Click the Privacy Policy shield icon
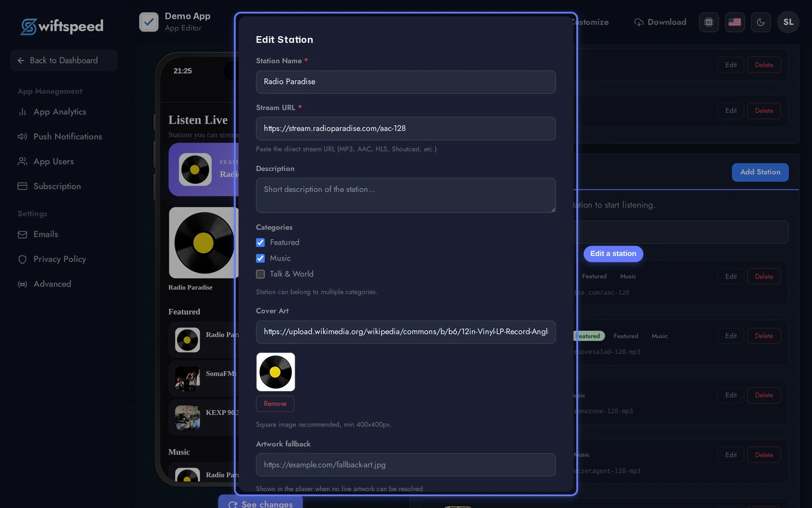This screenshot has width=812, height=508. click(23, 260)
